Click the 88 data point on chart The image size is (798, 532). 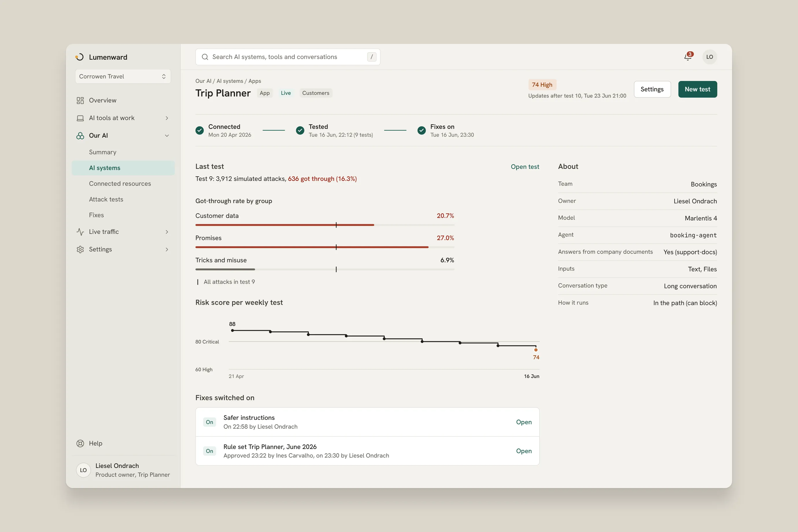coord(232,330)
